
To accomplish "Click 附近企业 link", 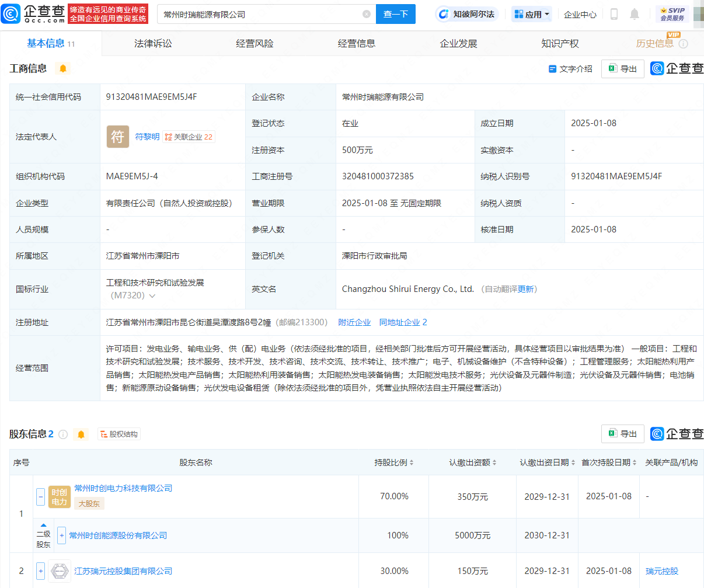I will (354, 322).
